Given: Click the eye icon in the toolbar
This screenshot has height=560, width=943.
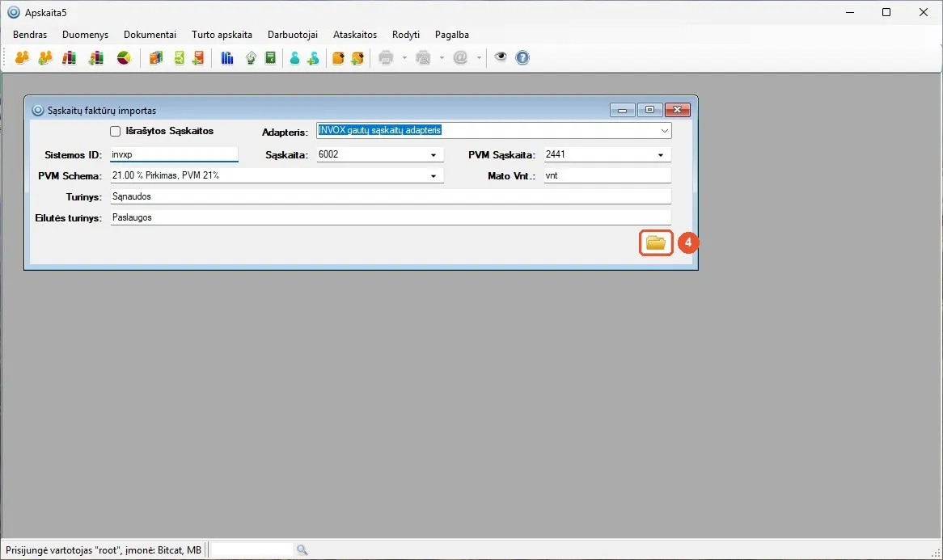Looking at the screenshot, I should pyautogui.click(x=501, y=57).
